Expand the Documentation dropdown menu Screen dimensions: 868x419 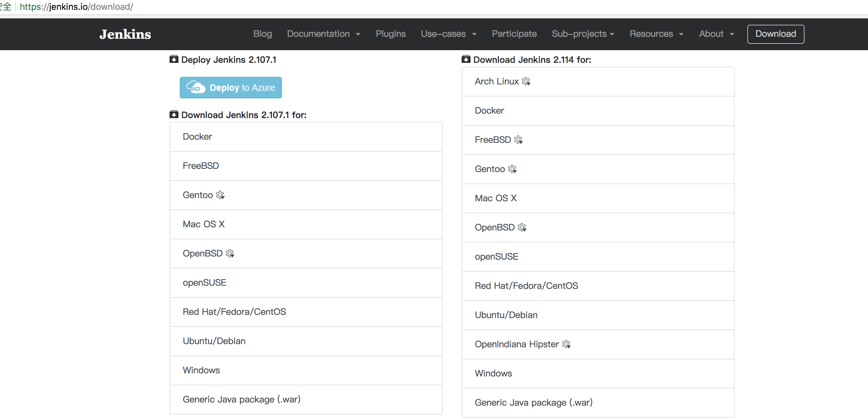pos(324,34)
